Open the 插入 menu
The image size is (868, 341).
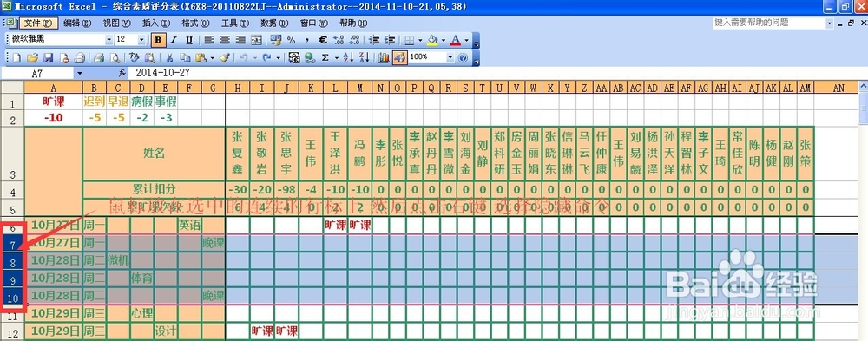coord(155,23)
